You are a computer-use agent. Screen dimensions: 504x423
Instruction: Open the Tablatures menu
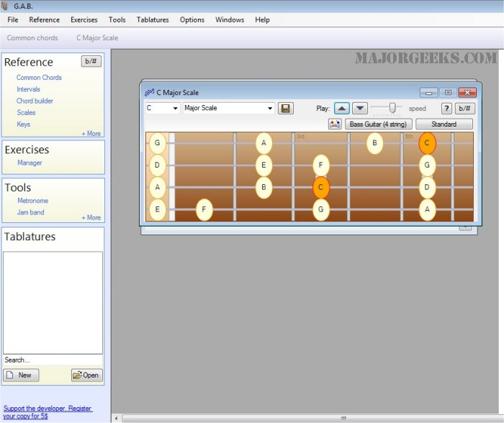point(153,20)
